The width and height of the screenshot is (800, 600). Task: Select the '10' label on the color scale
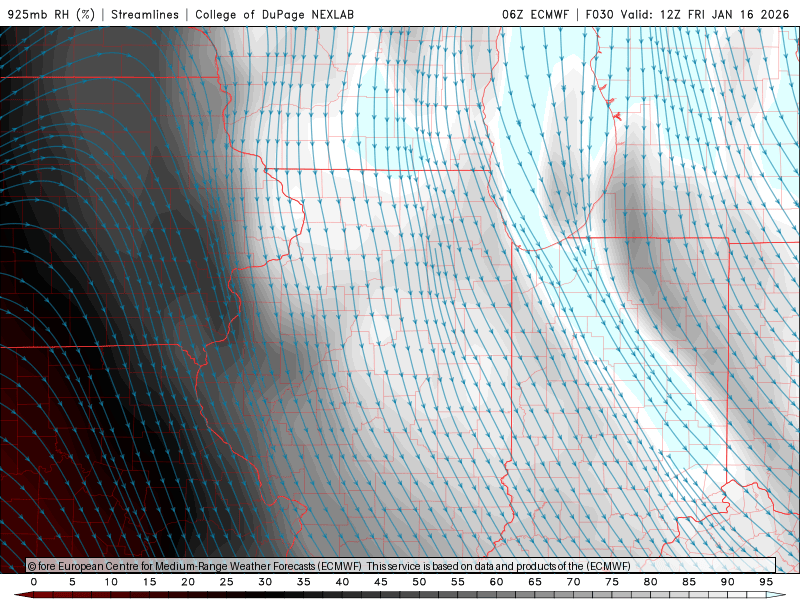click(111, 582)
